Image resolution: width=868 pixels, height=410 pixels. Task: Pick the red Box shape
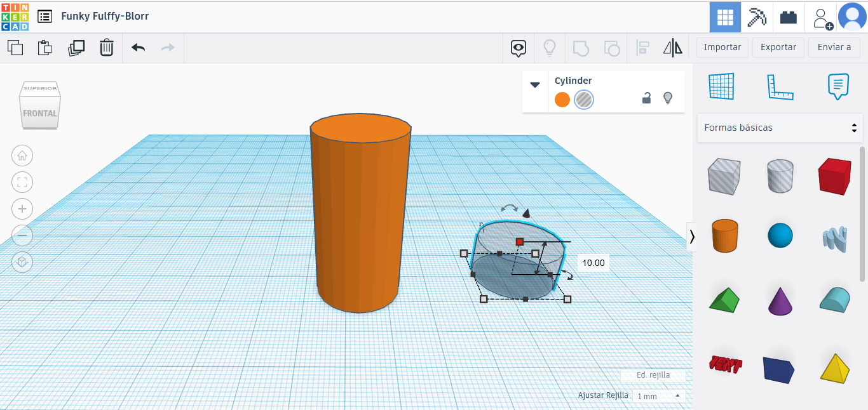point(834,176)
